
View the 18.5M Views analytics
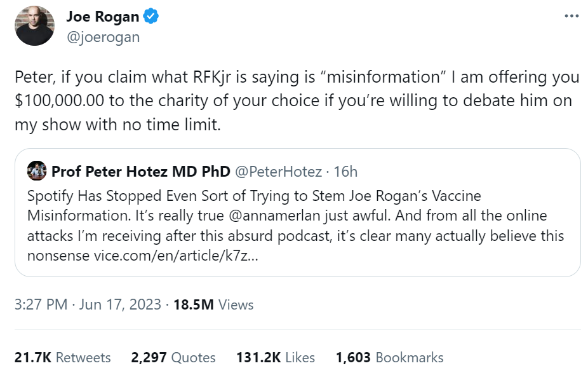pos(213,304)
